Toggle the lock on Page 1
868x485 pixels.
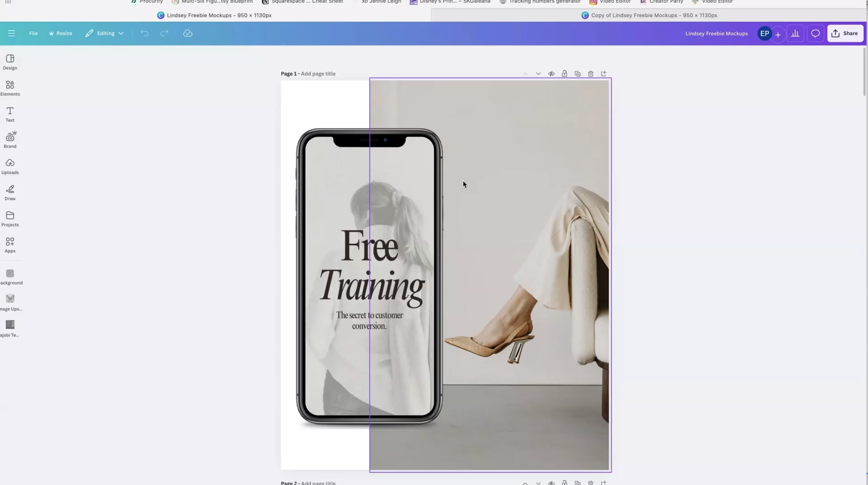click(x=564, y=74)
